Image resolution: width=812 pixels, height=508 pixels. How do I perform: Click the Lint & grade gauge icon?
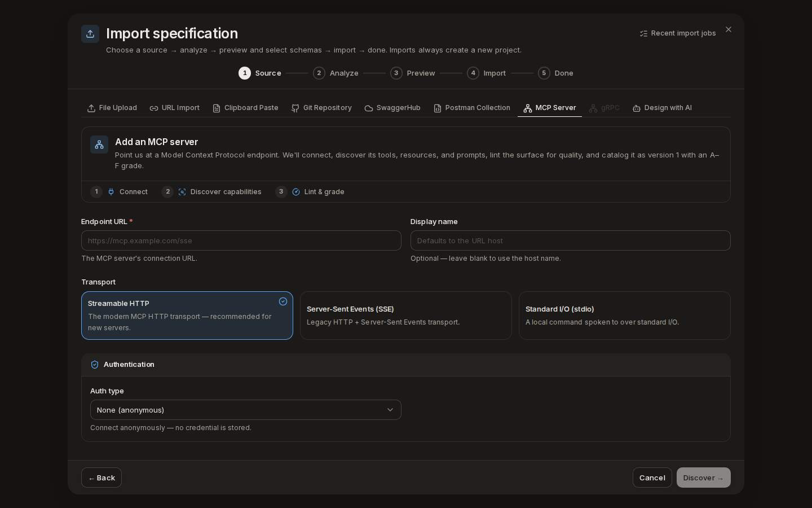point(296,192)
